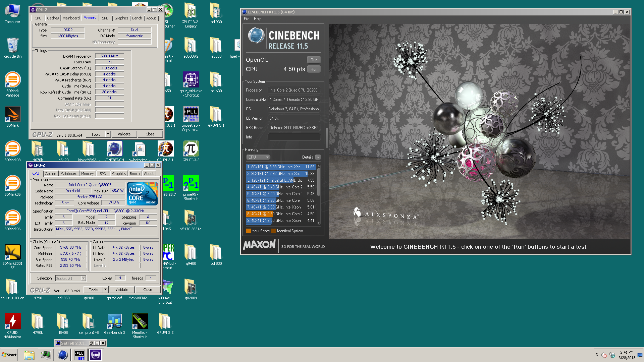This screenshot has height=362, width=644.
Task: Select ranking row 1 scoring 11.69
Action: 281,167
